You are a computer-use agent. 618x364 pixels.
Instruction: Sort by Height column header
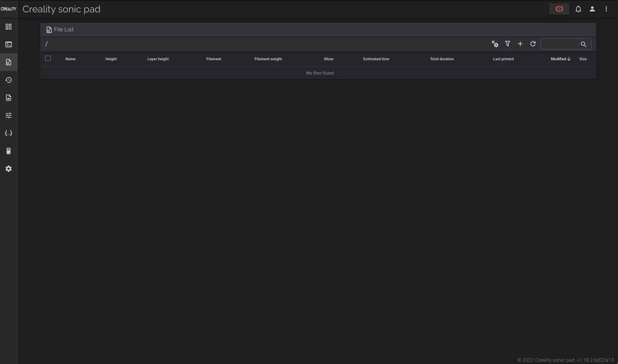(111, 59)
